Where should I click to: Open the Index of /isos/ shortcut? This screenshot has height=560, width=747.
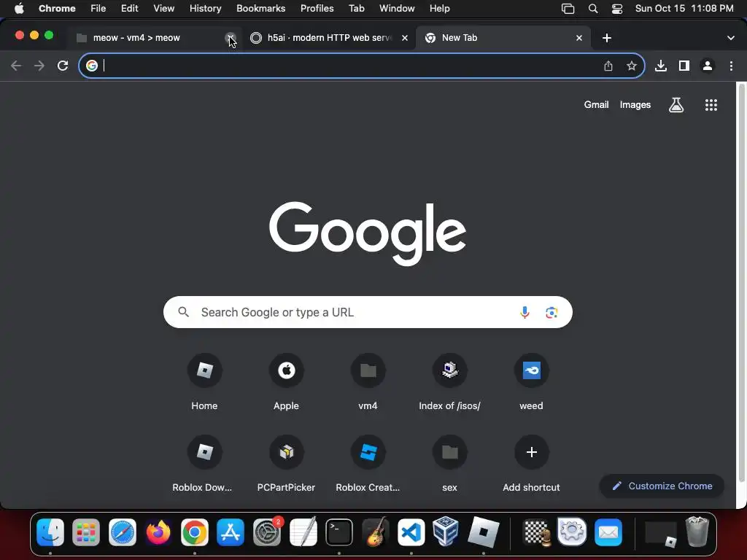[449, 382]
